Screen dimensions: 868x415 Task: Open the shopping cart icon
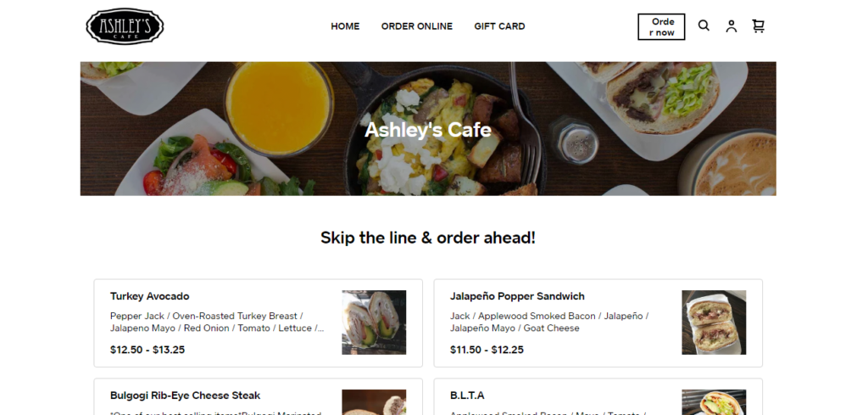759,26
